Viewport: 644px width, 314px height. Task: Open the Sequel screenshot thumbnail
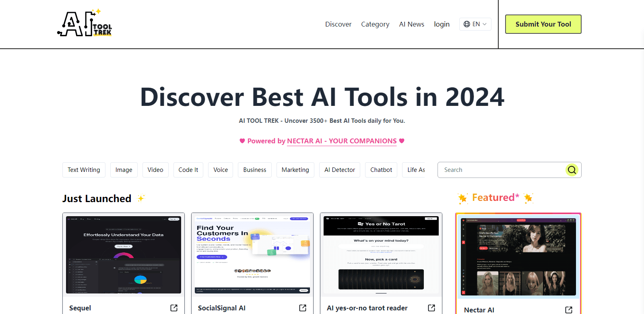click(x=124, y=255)
